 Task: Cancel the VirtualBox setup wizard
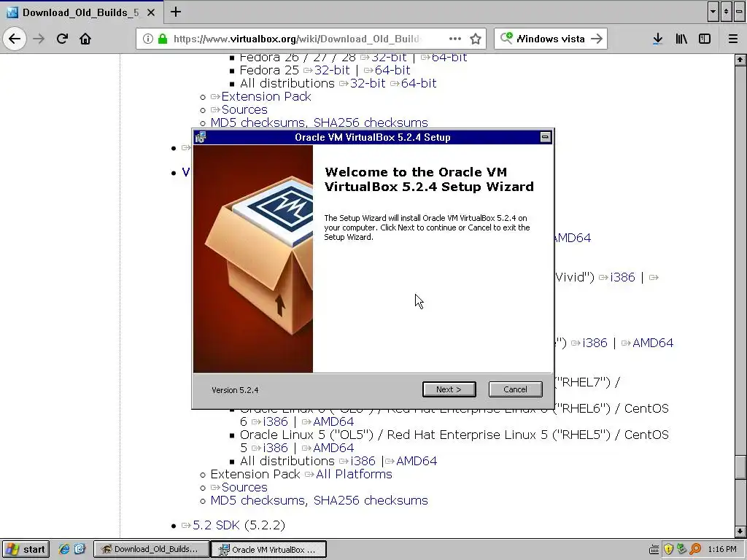point(515,389)
